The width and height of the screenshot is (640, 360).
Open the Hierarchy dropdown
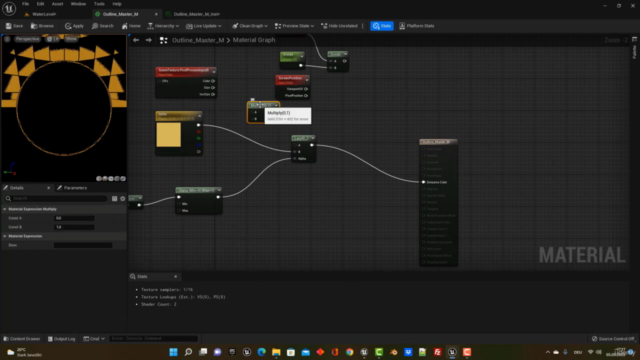(x=163, y=26)
